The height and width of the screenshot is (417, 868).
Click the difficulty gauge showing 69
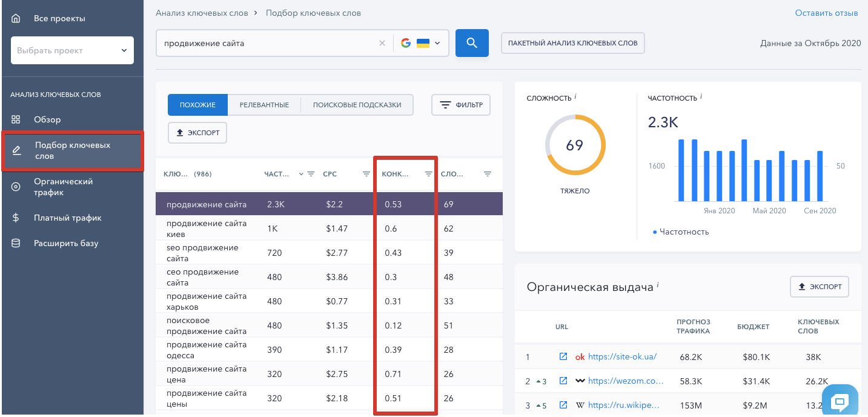coord(575,145)
